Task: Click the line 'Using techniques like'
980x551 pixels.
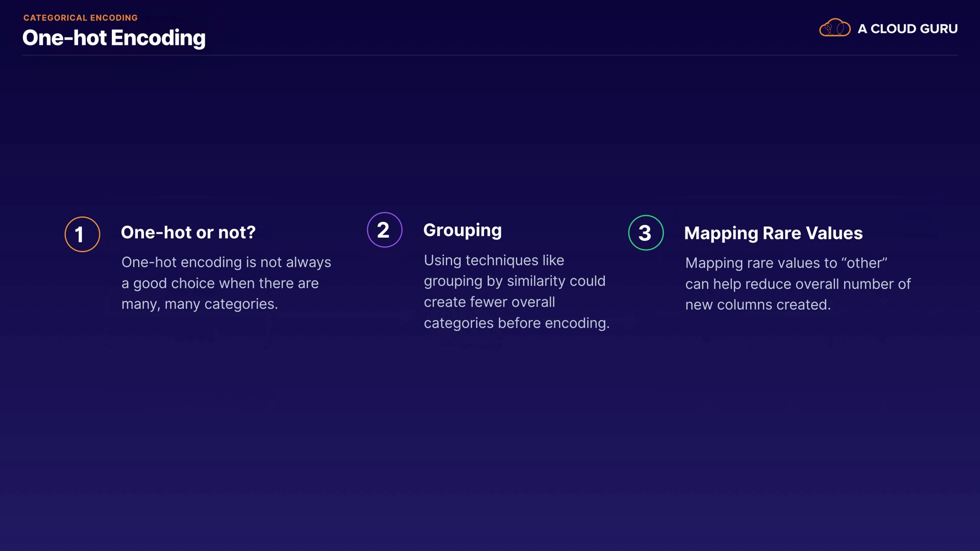Action: [494, 260]
